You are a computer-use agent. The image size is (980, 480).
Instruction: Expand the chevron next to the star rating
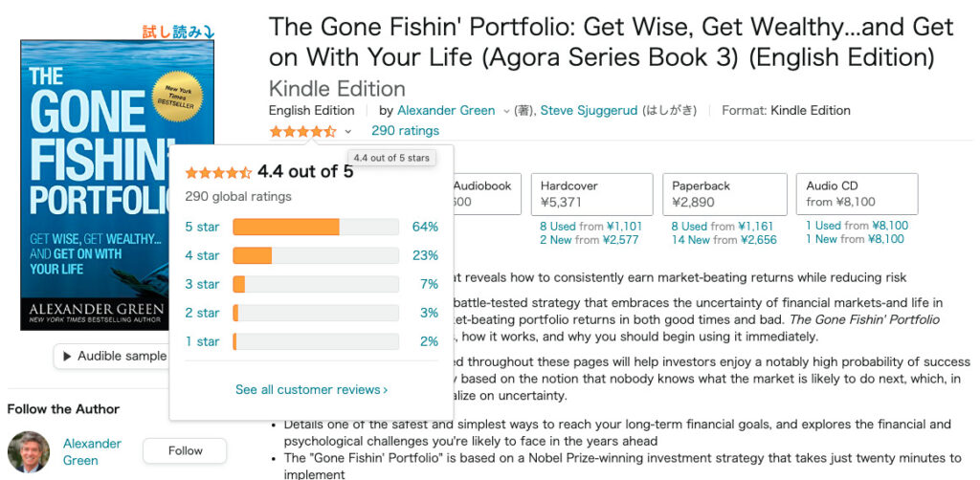coord(348,132)
